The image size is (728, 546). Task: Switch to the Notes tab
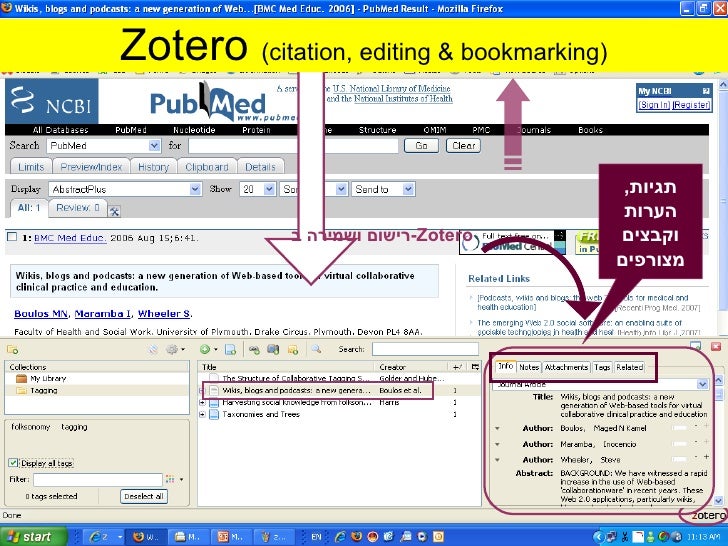pos(529,367)
